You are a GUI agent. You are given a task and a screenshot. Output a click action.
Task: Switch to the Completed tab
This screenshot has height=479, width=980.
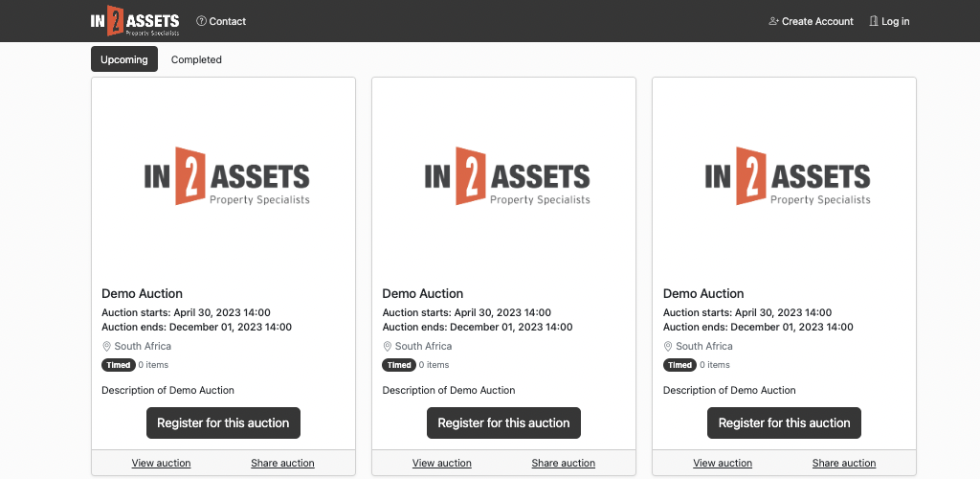196,59
